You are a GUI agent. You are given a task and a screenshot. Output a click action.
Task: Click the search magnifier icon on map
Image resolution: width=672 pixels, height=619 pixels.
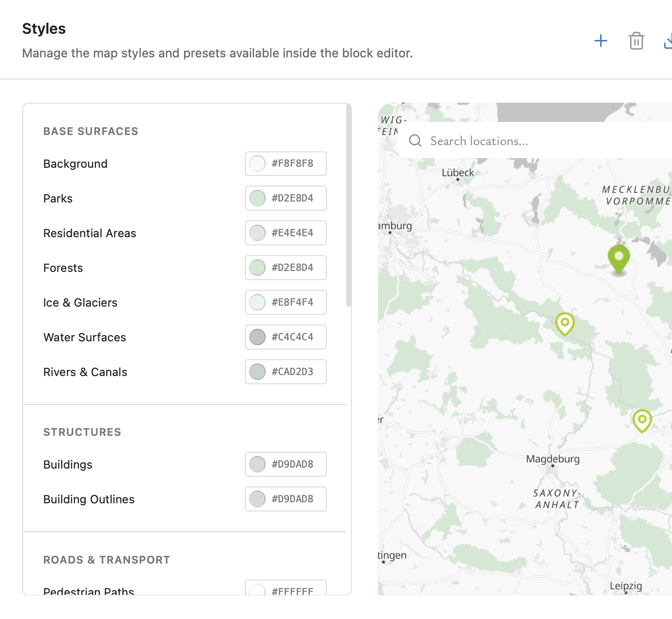pyautogui.click(x=415, y=141)
